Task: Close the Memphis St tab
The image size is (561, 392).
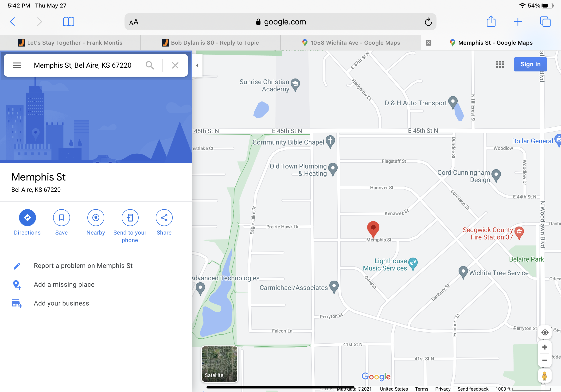Action: [x=428, y=43]
